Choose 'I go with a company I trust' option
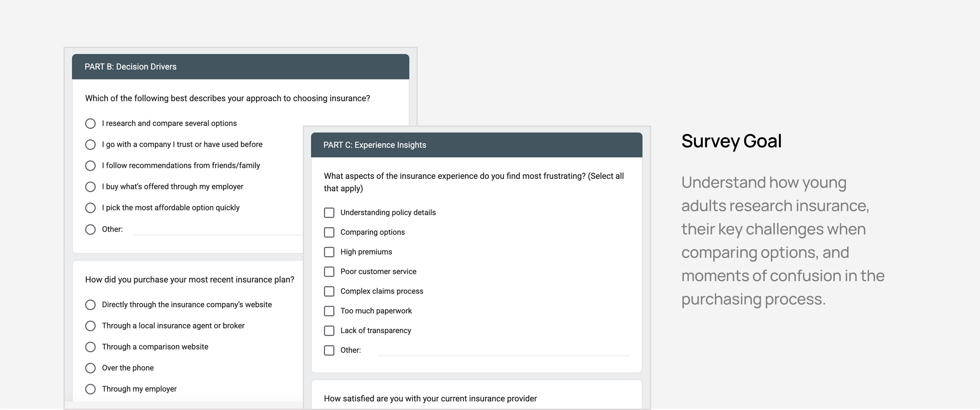 90,144
